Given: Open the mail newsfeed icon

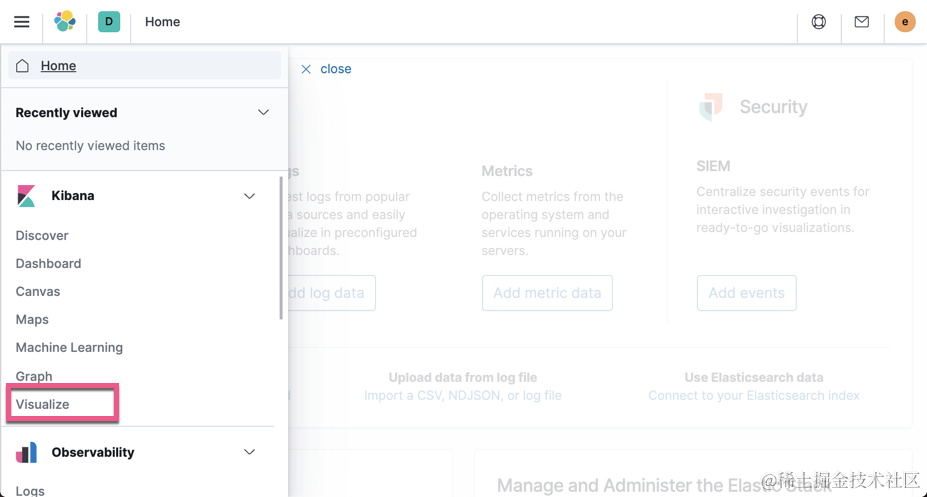Looking at the screenshot, I should 862,22.
